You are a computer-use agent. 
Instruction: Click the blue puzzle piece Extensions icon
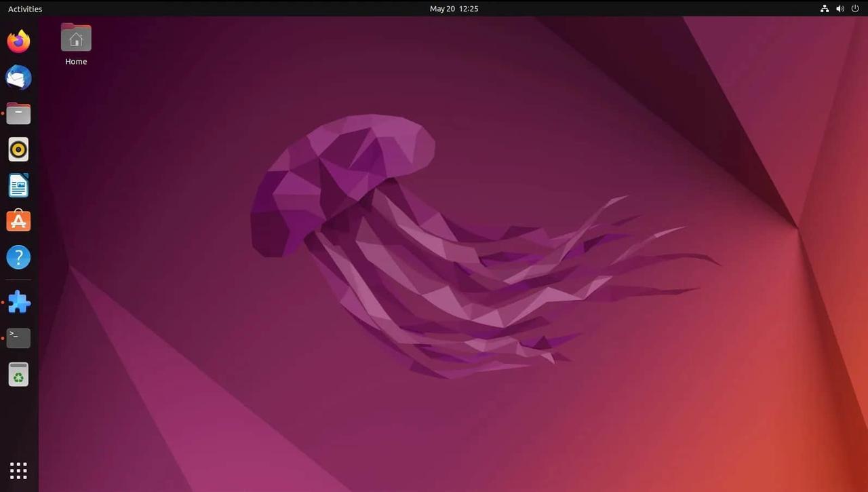click(18, 303)
